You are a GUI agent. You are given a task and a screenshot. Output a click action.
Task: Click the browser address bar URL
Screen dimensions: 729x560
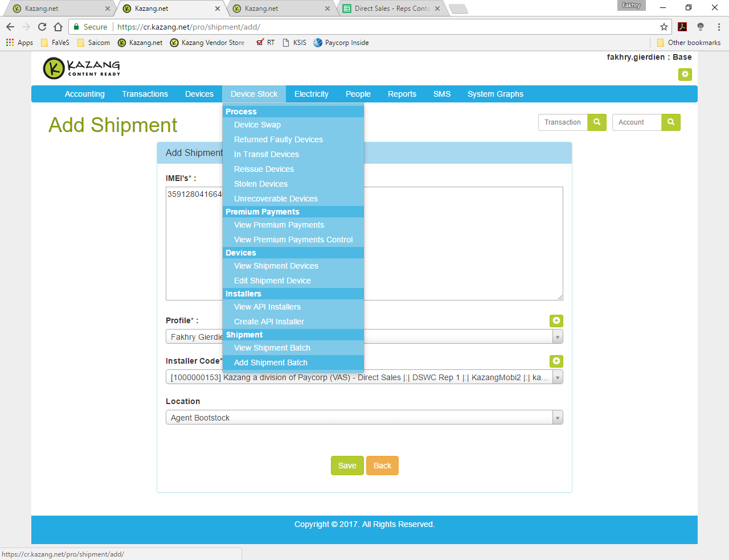pyautogui.click(x=189, y=27)
